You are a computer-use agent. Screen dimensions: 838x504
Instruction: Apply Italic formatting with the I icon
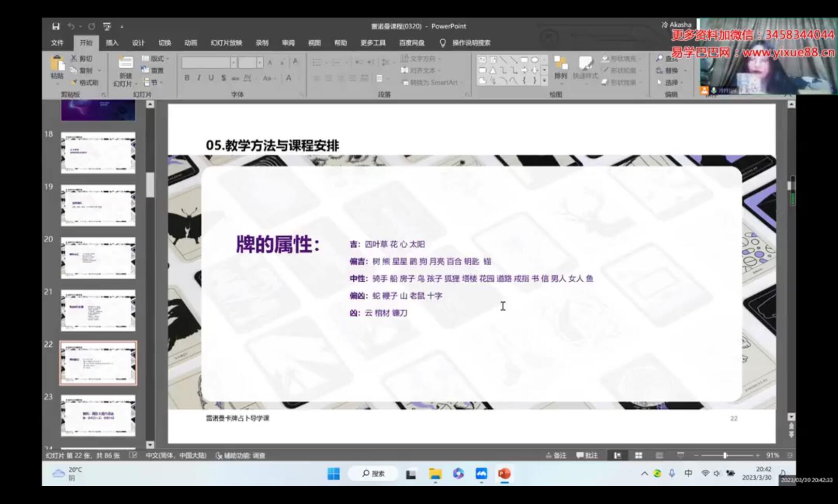(x=198, y=78)
